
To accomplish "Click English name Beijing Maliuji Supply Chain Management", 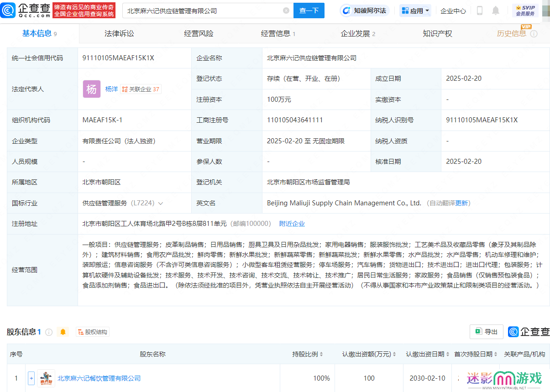I will coord(344,203).
